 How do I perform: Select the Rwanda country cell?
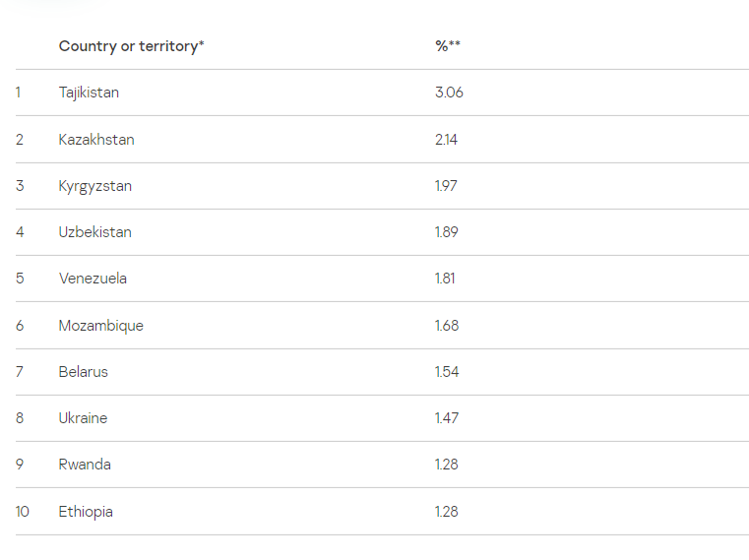(x=85, y=465)
